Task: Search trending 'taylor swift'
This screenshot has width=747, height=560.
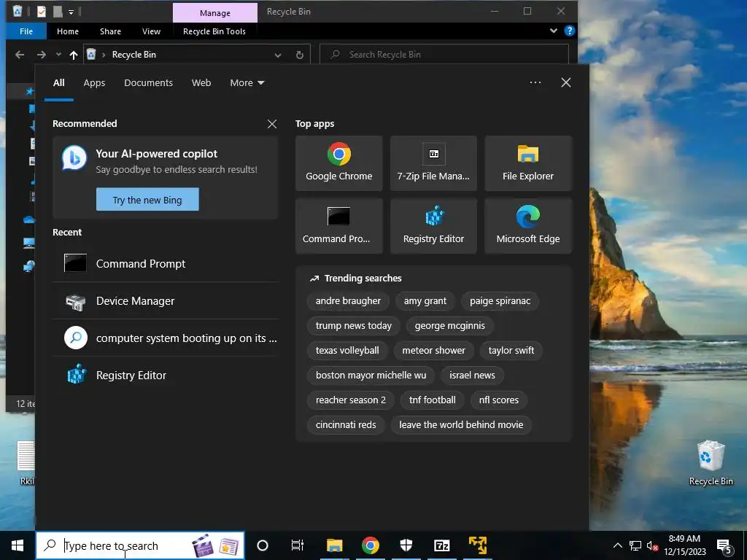Action: (511, 351)
